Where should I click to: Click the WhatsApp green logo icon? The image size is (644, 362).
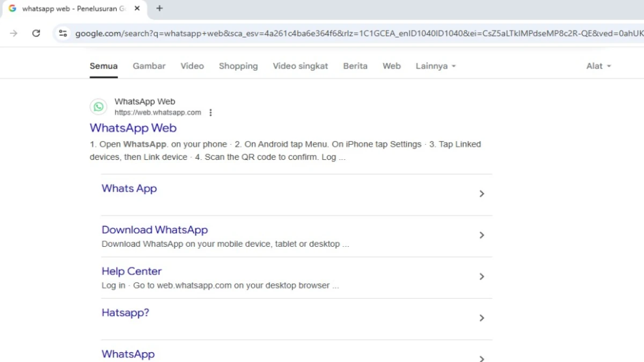(x=98, y=107)
